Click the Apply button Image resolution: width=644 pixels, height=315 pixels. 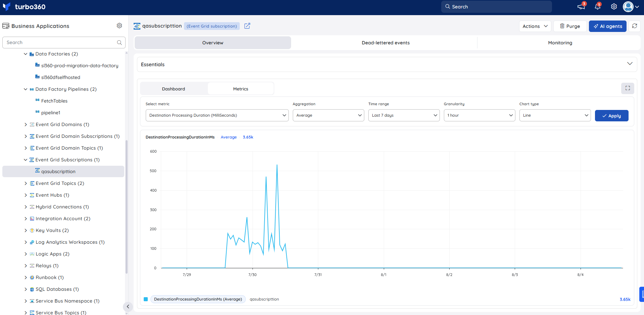point(612,116)
